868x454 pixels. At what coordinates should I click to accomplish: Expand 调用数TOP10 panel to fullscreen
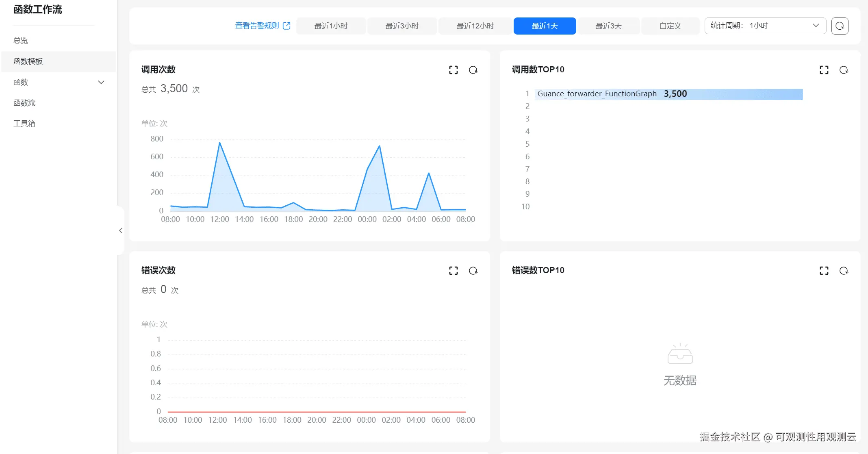pos(824,70)
